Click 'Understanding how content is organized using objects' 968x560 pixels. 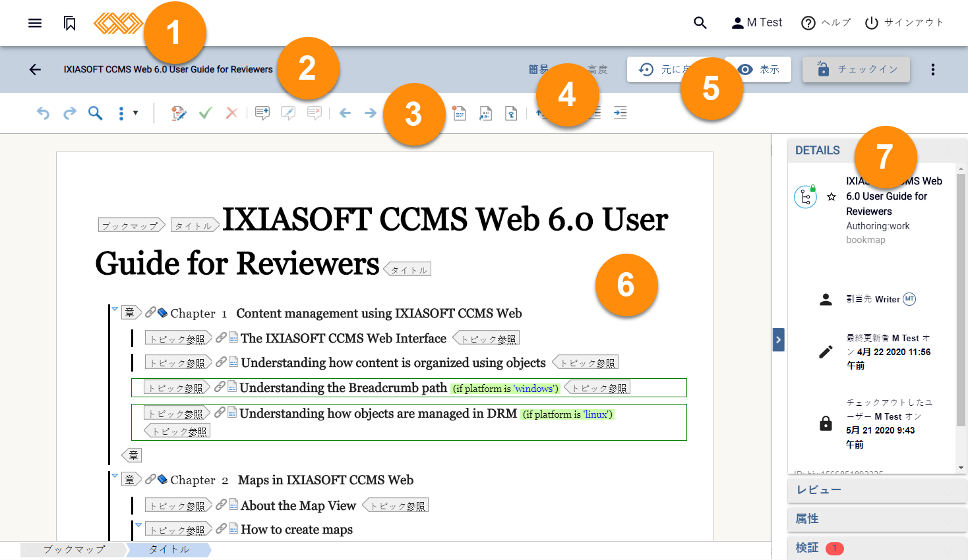(393, 362)
